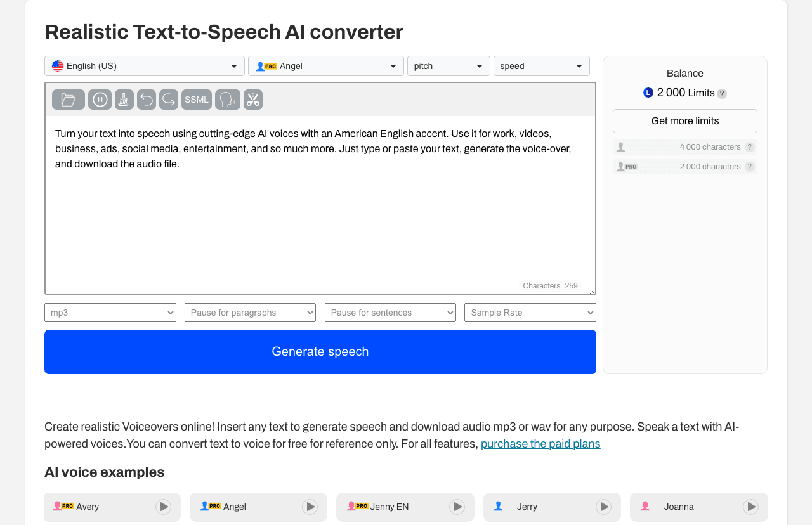Clear text with the broom icon
812x525 pixels.
pos(124,100)
